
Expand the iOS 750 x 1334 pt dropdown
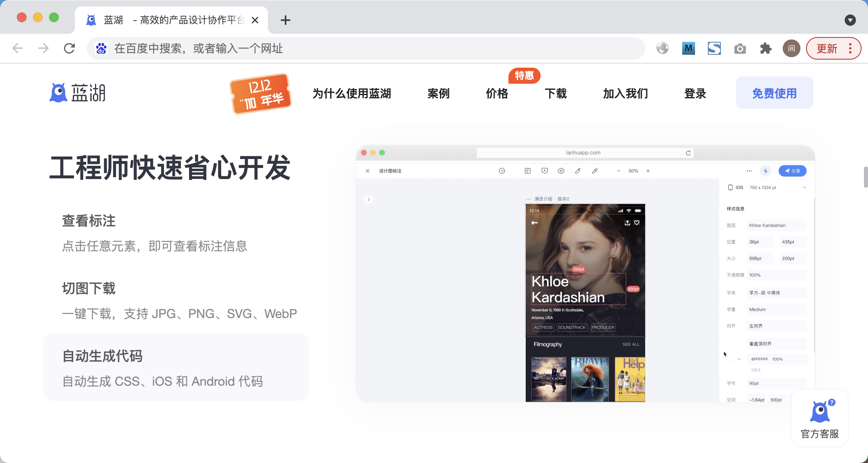click(x=804, y=187)
